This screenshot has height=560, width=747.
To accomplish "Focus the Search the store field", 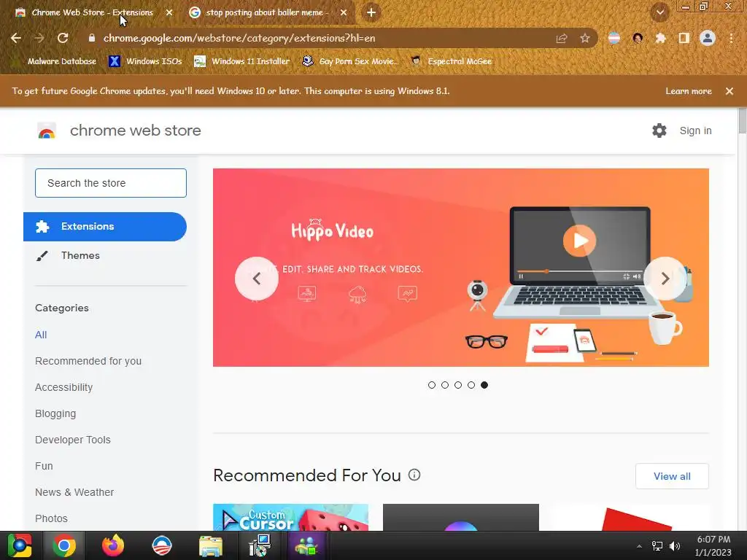I will (111, 183).
